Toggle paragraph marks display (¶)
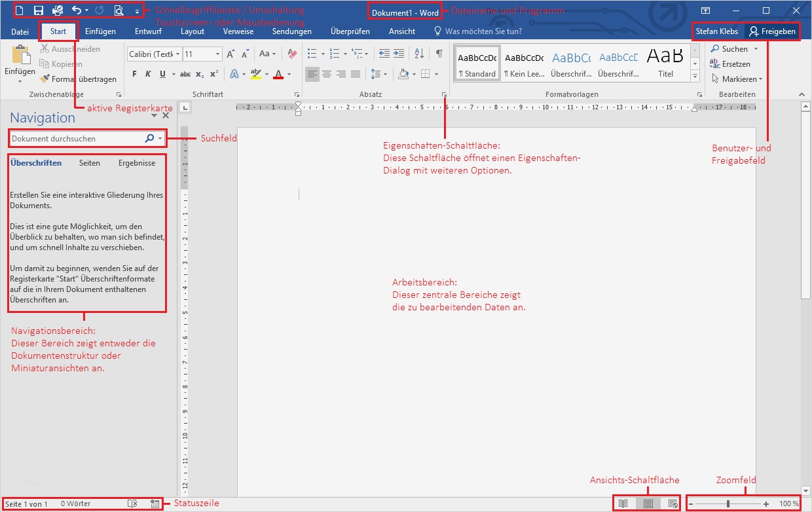Viewport: 812px width, 512px height. 439,54
